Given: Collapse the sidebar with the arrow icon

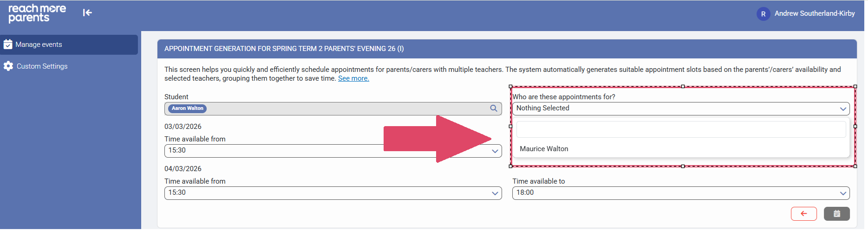Looking at the screenshot, I should [x=87, y=13].
